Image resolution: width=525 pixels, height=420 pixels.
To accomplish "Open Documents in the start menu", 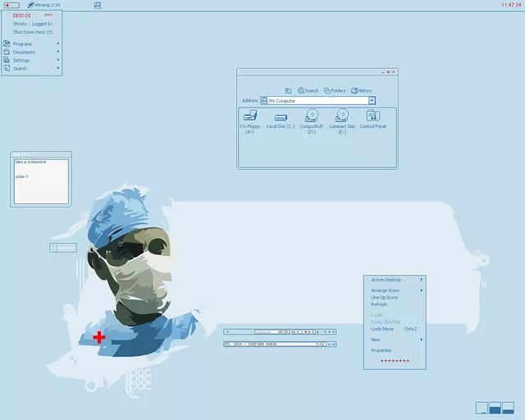I will coord(24,52).
